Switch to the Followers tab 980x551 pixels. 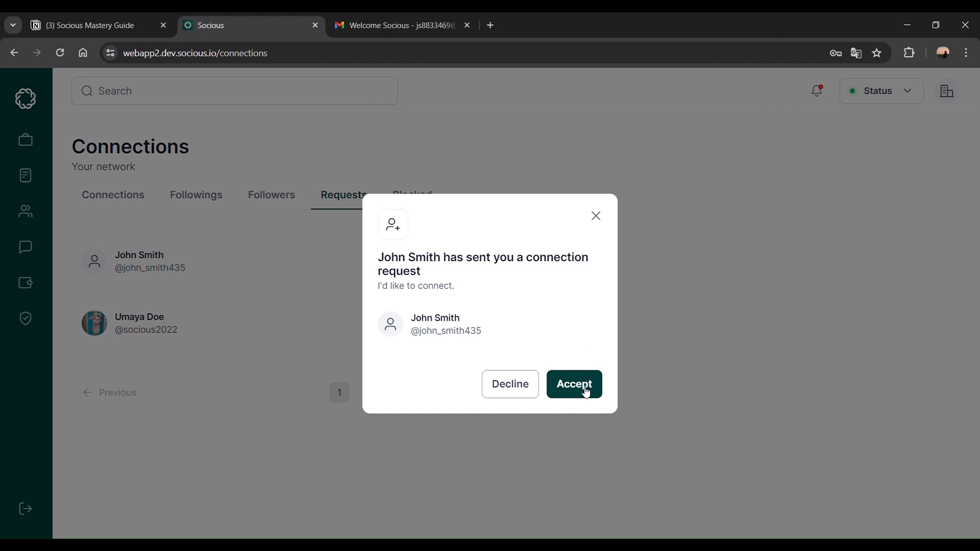(x=272, y=195)
